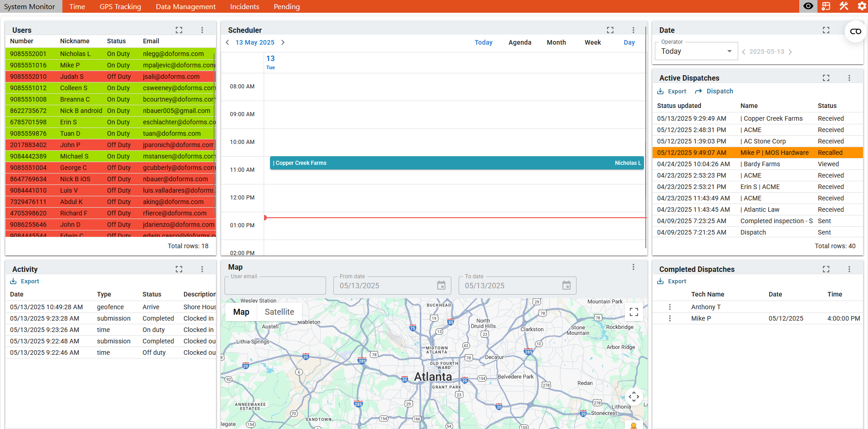Open the Time menu
This screenshot has width=868, height=429.
pyautogui.click(x=77, y=6)
